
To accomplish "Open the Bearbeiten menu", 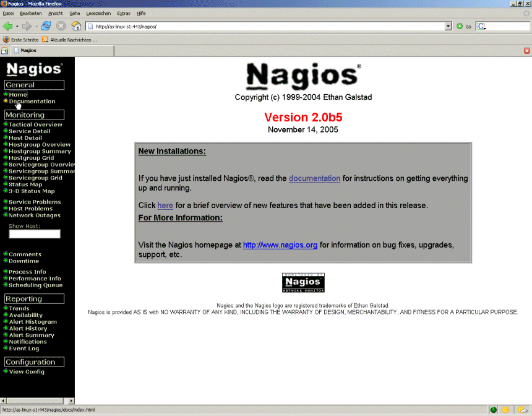I will 31,13.
